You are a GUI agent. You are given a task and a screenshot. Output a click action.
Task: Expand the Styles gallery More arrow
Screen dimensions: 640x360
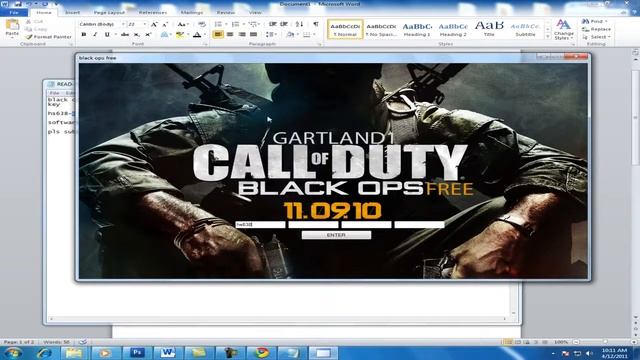pyautogui.click(x=548, y=37)
